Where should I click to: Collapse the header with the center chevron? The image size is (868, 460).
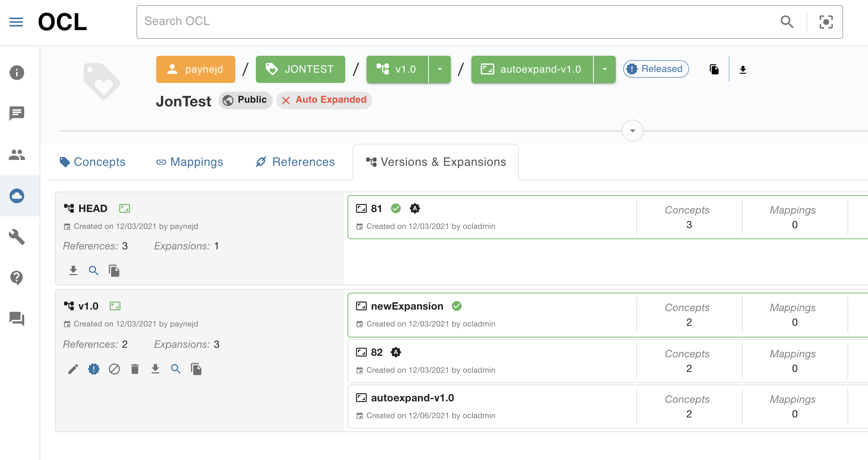click(632, 130)
